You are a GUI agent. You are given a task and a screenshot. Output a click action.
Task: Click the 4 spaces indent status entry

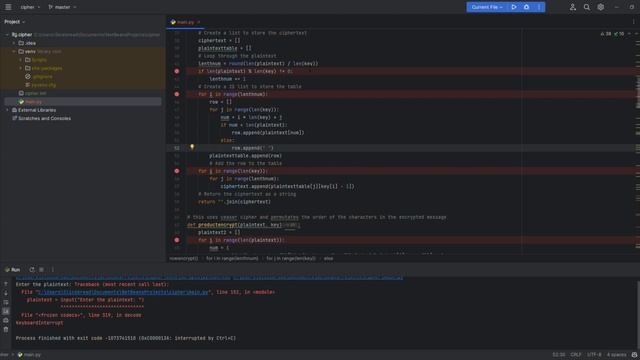[x=616, y=355]
